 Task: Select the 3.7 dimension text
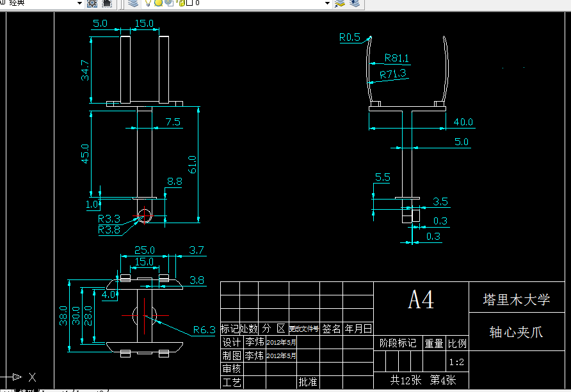(197, 250)
